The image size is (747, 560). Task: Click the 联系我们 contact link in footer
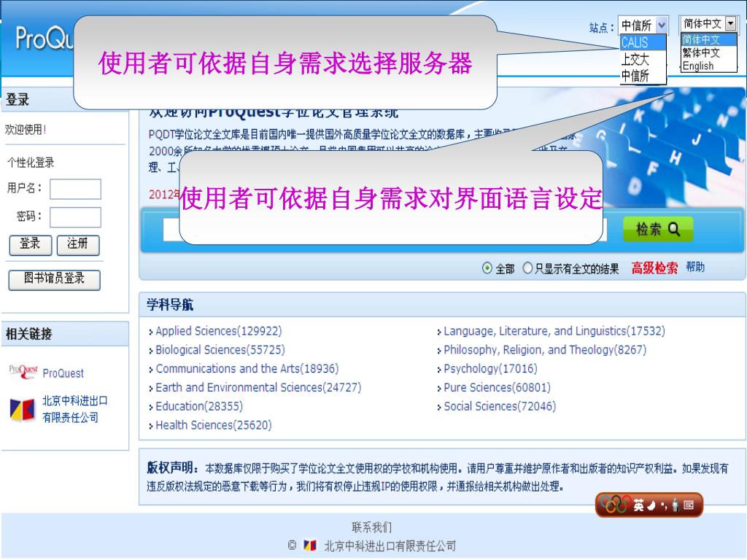[371, 527]
